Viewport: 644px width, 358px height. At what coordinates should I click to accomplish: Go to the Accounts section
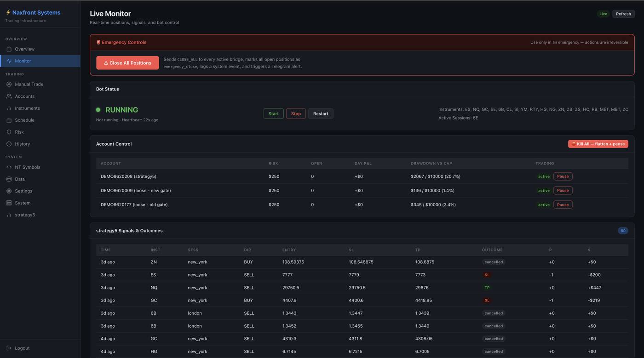pos(40,97)
